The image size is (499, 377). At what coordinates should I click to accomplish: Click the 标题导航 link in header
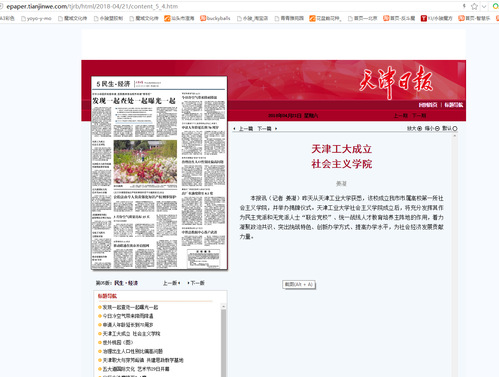click(x=454, y=105)
